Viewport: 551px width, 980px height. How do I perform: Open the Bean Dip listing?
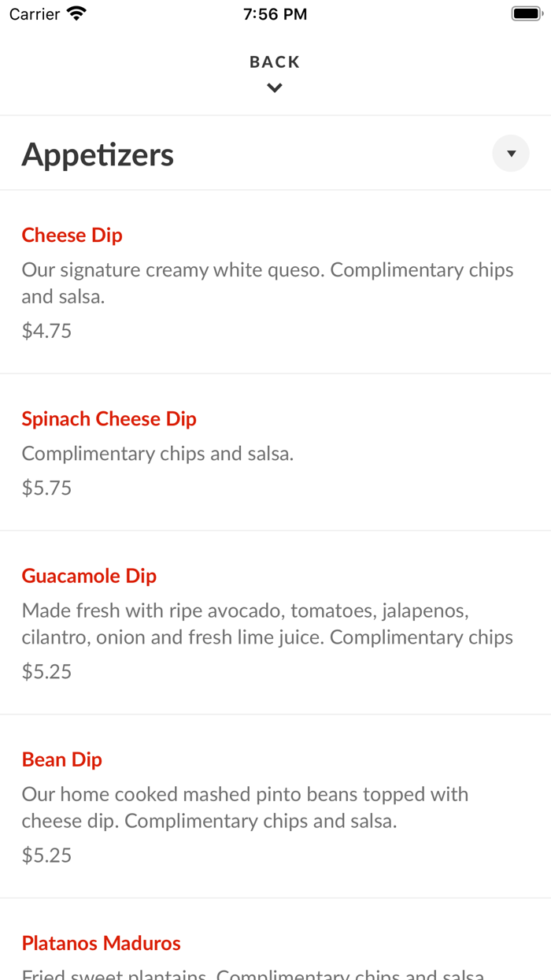[x=61, y=759]
